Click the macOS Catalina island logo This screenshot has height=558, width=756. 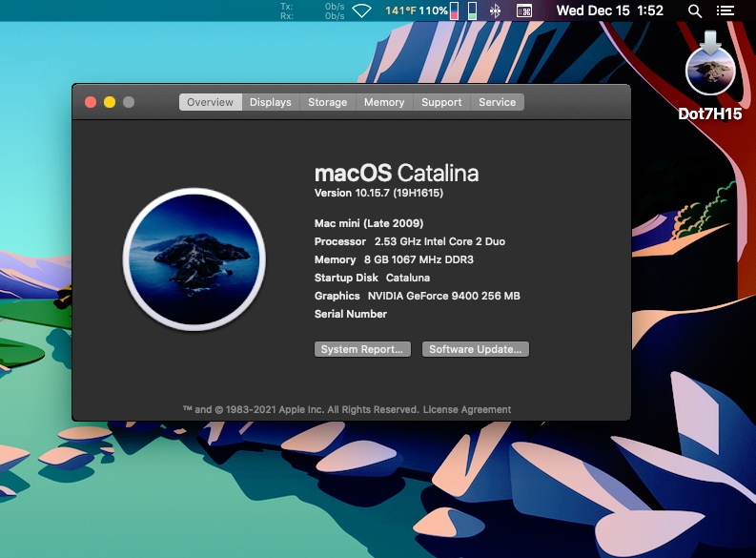coord(194,259)
